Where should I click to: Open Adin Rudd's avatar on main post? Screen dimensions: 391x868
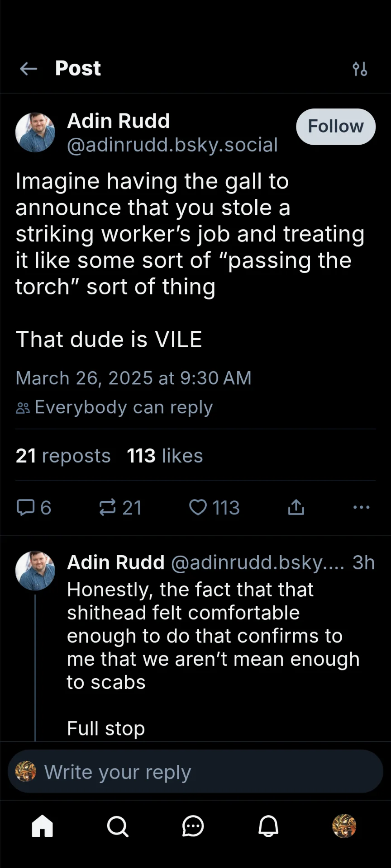click(35, 132)
